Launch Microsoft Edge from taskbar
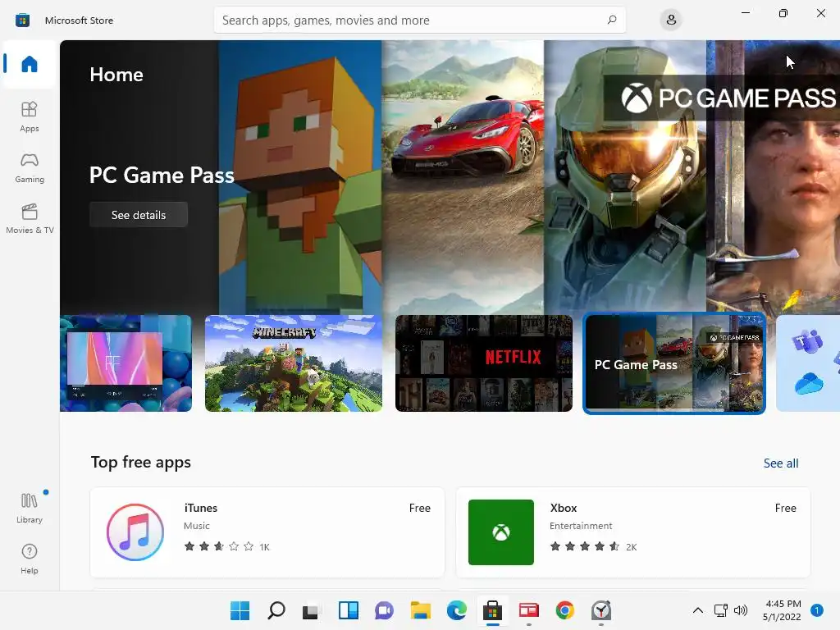 tap(456, 610)
